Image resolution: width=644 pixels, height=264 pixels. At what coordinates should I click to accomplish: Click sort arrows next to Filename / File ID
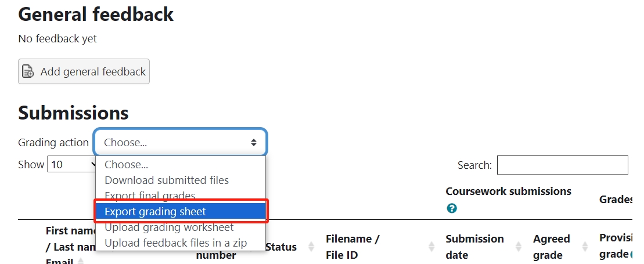[431, 247]
